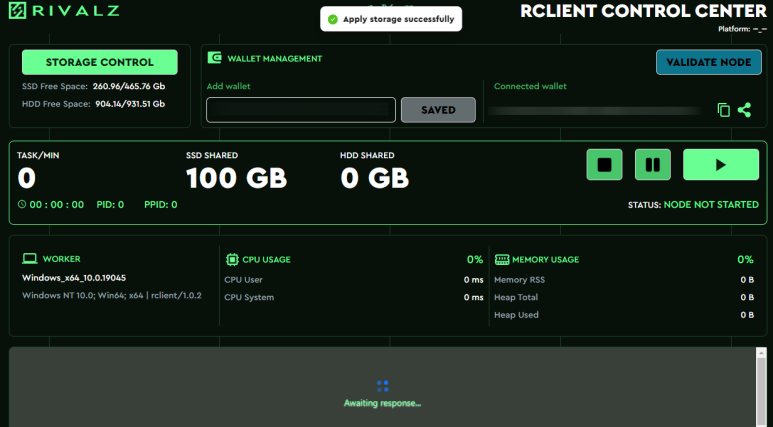The image size is (773, 427).
Task: Click the 'Heap Total' row
Action: (x=624, y=297)
